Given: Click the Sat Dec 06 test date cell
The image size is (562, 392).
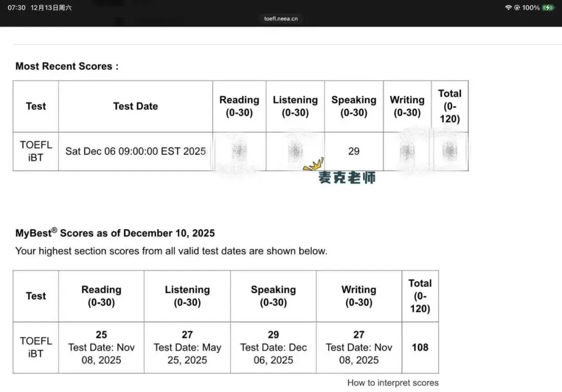Looking at the screenshot, I should (135, 151).
